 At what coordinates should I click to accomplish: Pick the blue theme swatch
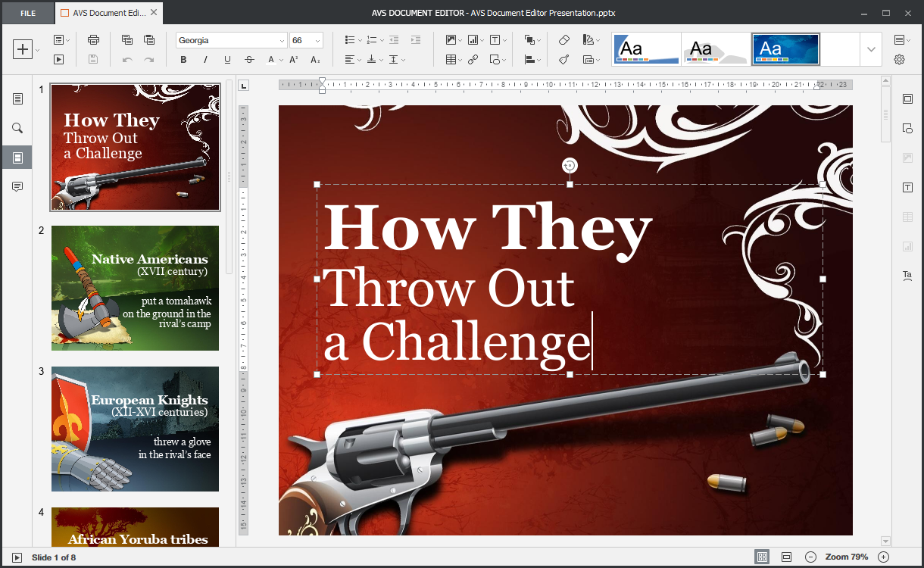coord(785,49)
